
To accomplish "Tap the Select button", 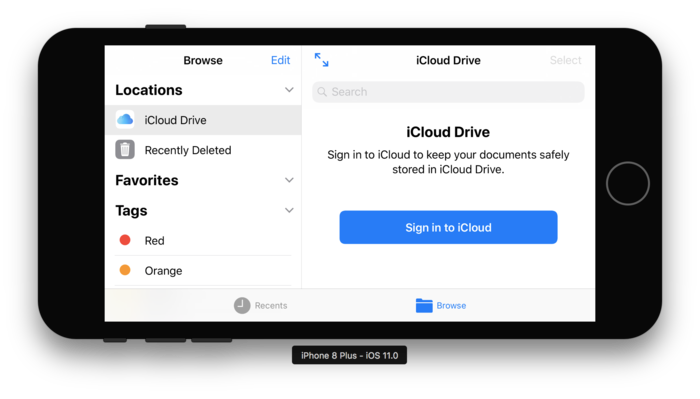I will coord(565,60).
